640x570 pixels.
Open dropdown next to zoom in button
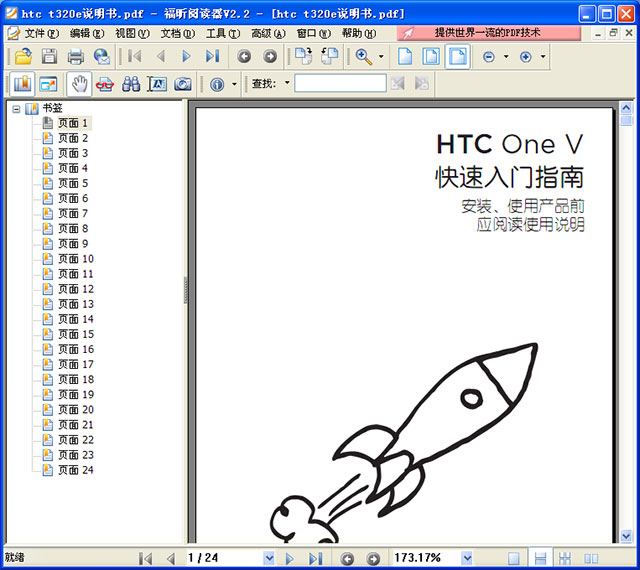pos(543,56)
